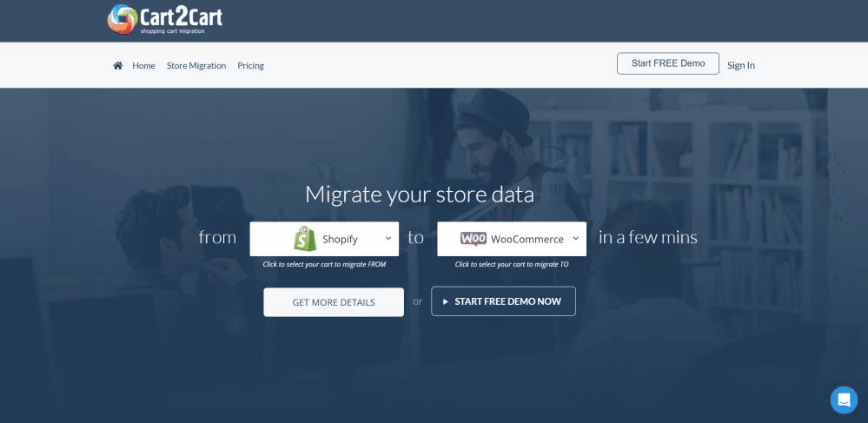
Task: Open the Home menu item
Action: [143, 65]
